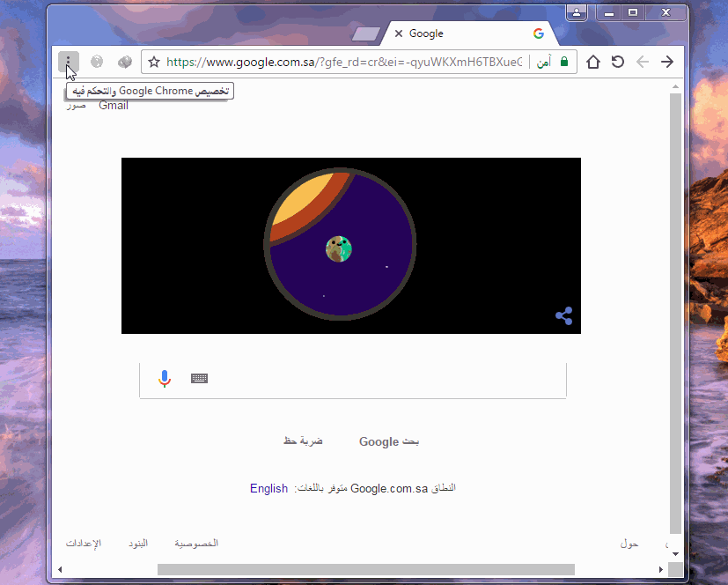Open the Chrome user profile button
Viewport: 728px width, 585px height.
577,12
